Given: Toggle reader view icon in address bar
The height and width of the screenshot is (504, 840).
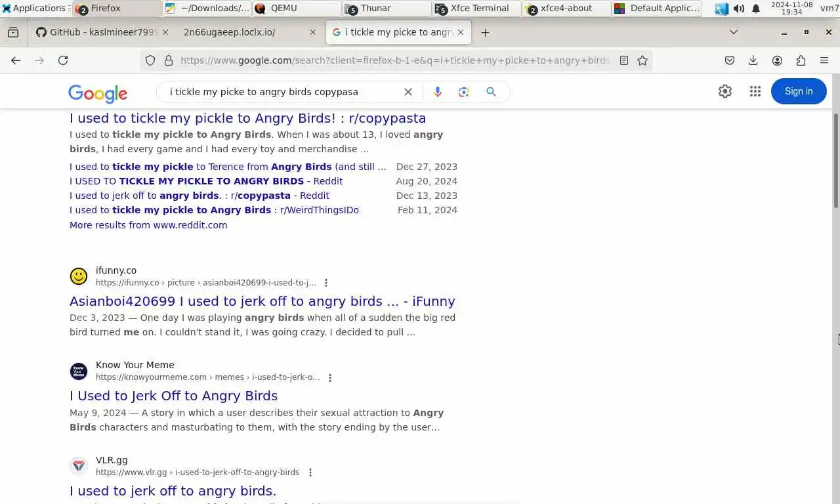Looking at the screenshot, I should coord(624,60).
